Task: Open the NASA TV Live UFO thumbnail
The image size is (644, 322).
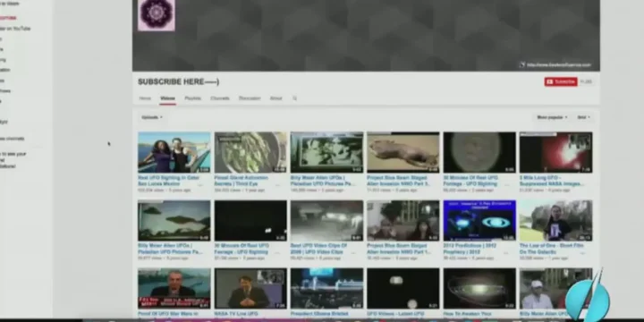Action: 250,288
